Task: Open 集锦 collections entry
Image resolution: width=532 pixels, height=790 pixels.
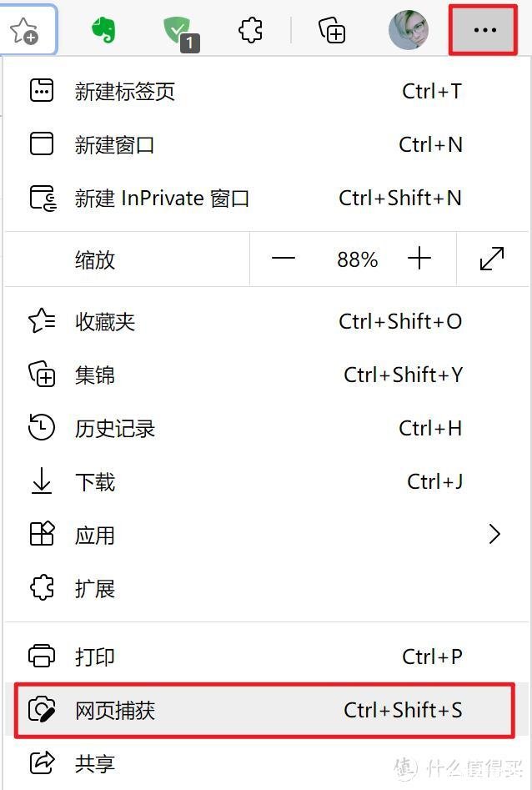Action: 94,375
